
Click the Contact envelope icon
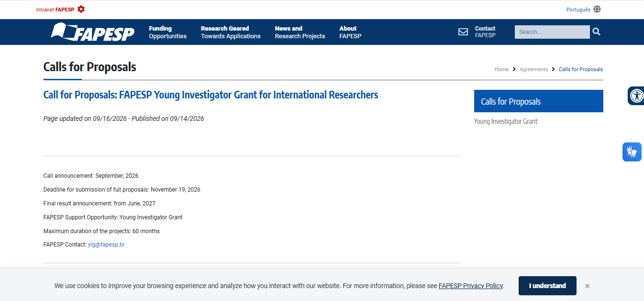[463, 32]
